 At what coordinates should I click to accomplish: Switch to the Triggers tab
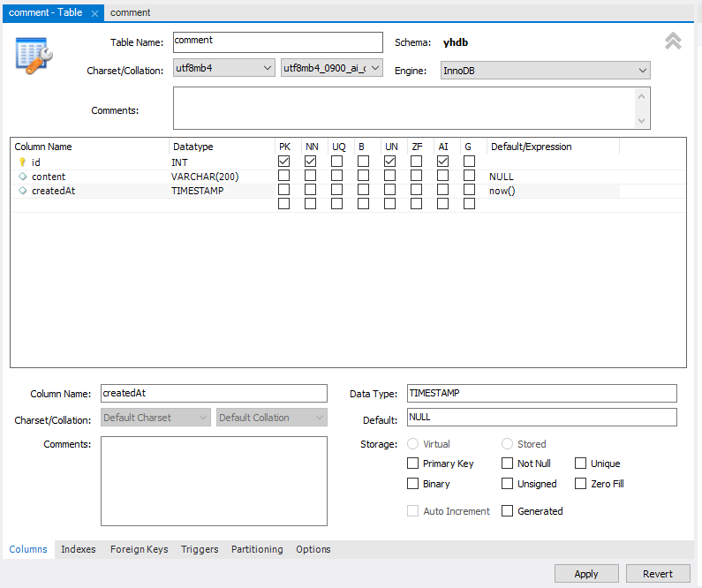coord(200,549)
